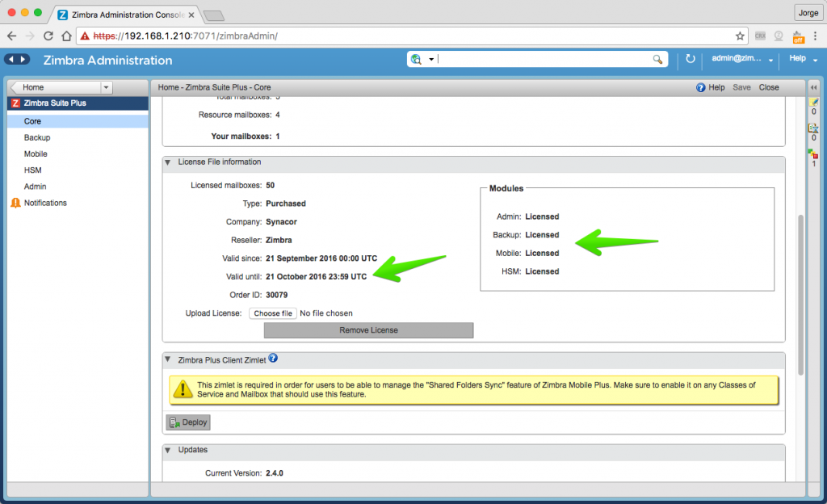Click the CRX-adjacent grey extension icon
This screenshot has height=504, width=827.
click(779, 36)
